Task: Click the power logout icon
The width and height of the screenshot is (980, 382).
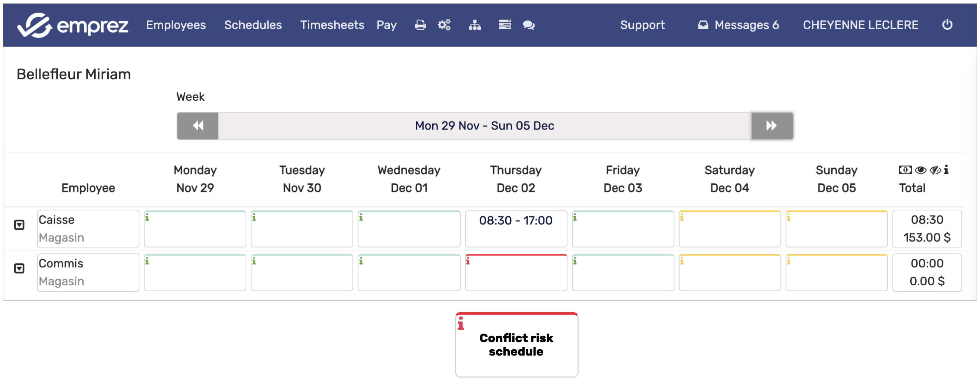Action: (947, 25)
